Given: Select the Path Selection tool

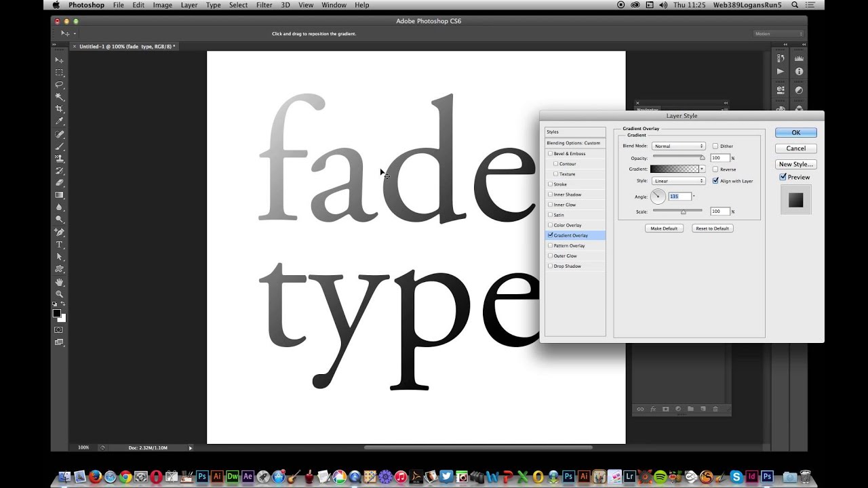Looking at the screenshot, I should tap(59, 257).
